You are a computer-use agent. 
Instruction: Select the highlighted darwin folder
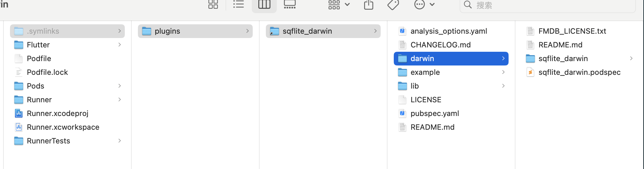[451, 59]
